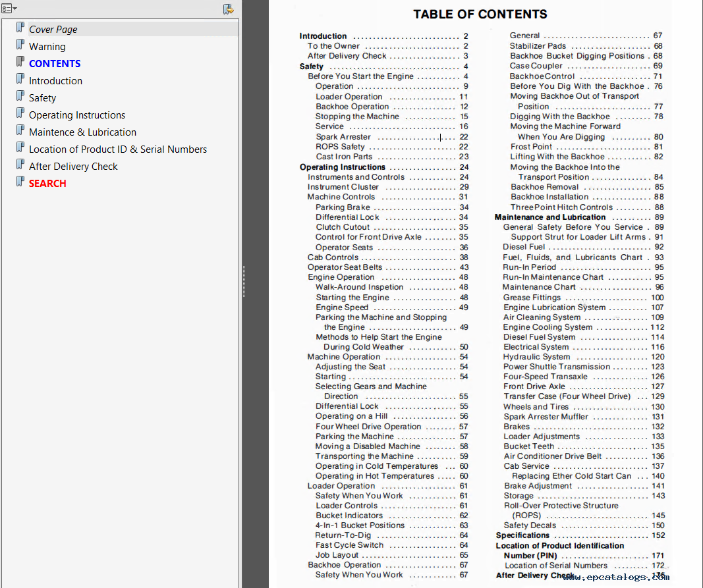This screenshot has width=703, height=588.
Task: Open the bookmarks panel options dropdown
Action: pos(9,9)
